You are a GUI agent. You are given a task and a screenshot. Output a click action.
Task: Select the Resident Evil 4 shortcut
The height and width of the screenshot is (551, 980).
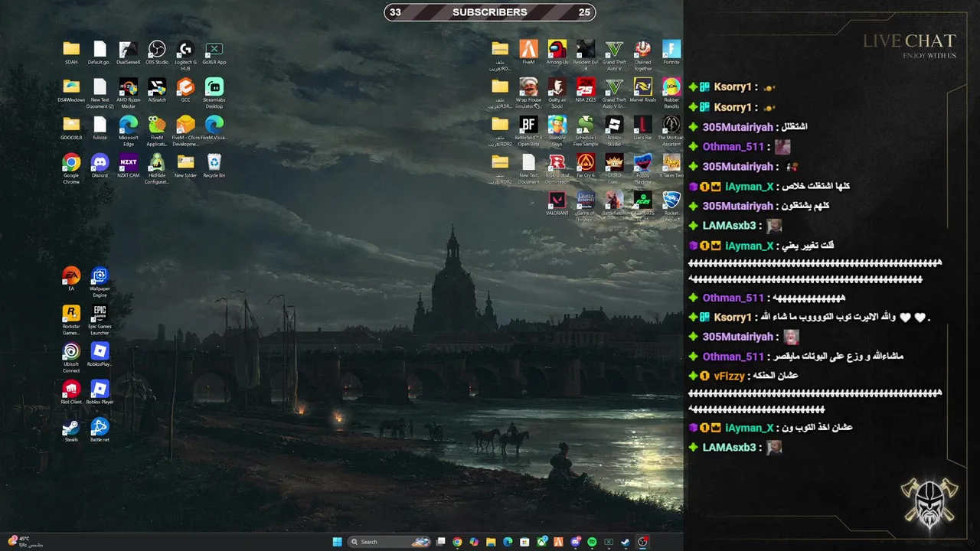pyautogui.click(x=586, y=56)
